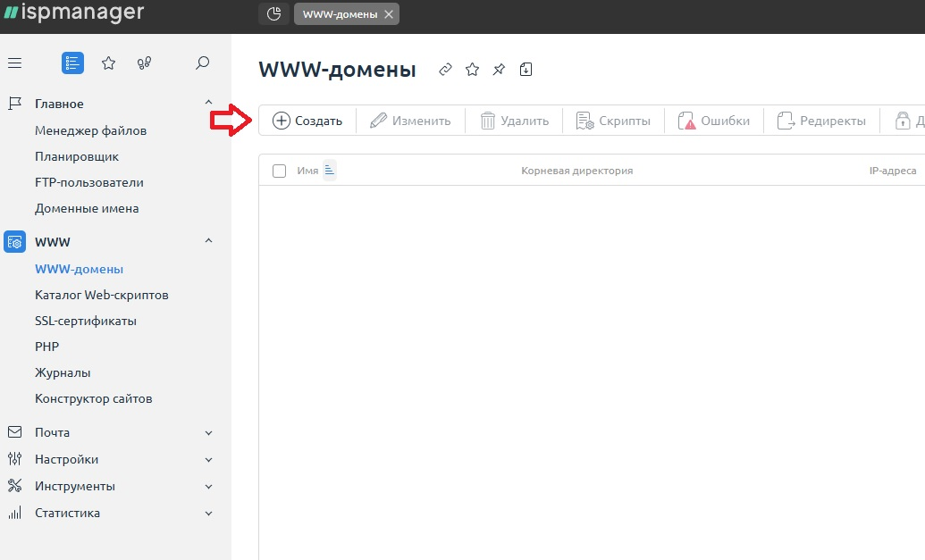The height and width of the screenshot is (560, 925).
Task: Click the Создать button to add a domain
Action: tap(307, 120)
